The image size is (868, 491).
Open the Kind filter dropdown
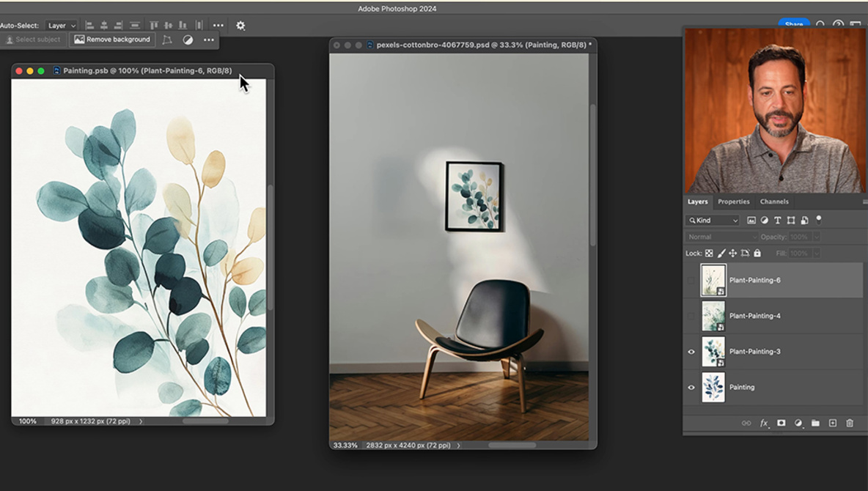[713, 221]
